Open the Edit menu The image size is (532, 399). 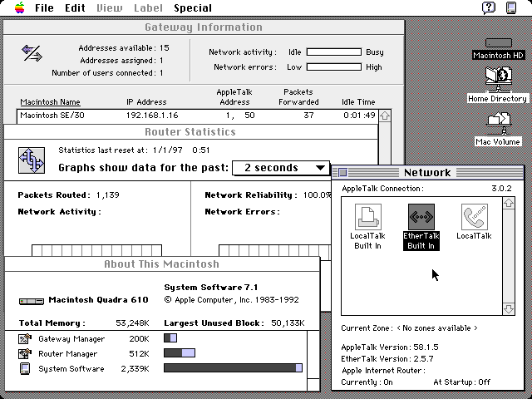(x=75, y=7)
